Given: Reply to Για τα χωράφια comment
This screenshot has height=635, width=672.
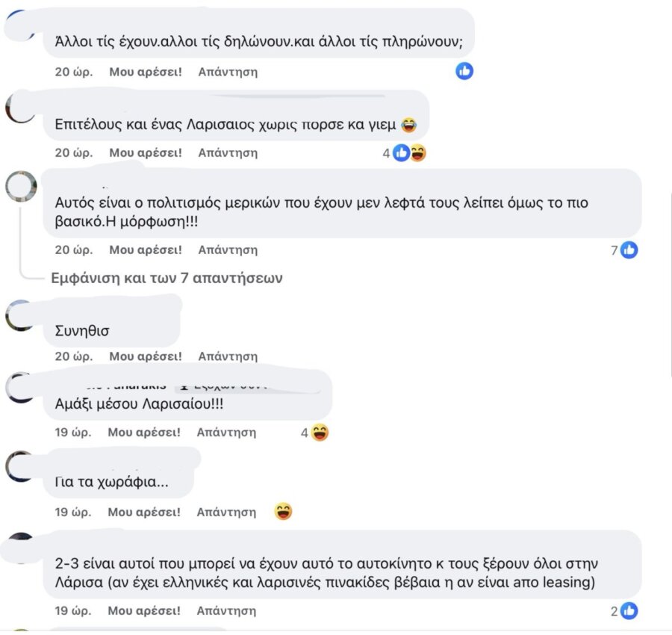Looking at the screenshot, I should (226, 512).
